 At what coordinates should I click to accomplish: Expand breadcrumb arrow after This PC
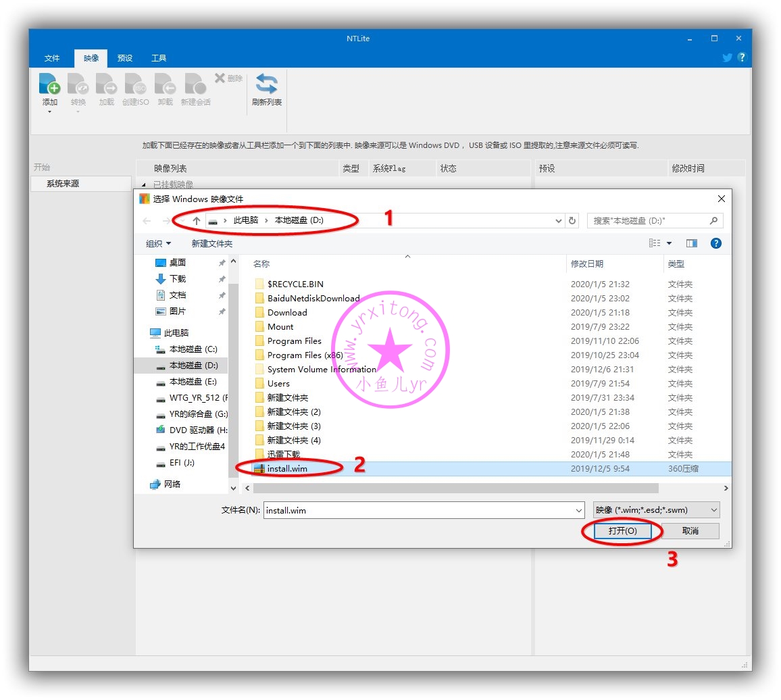click(x=266, y=221)
